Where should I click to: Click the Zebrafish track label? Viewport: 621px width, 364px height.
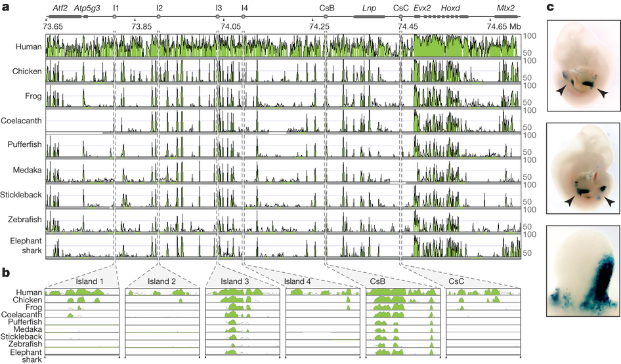24,219
